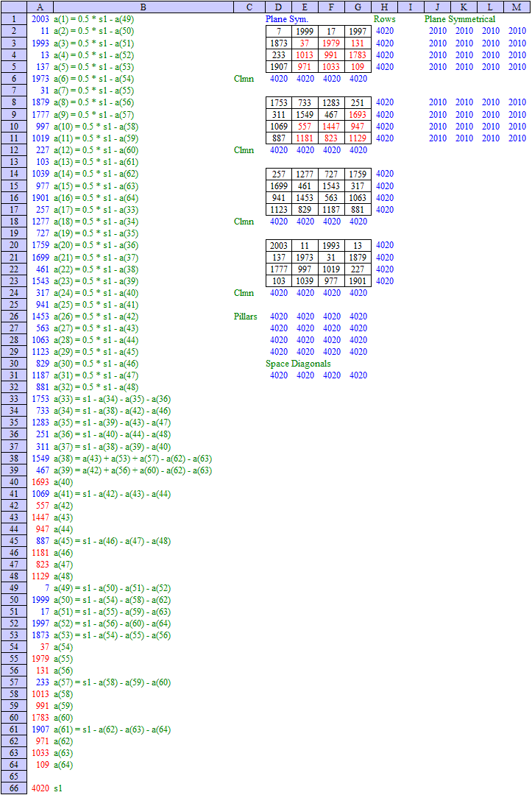The image size is (532, 795).
Task: Click formula a(39) = a(42) + a(56) + a(60)
Action: pos(132,470)
